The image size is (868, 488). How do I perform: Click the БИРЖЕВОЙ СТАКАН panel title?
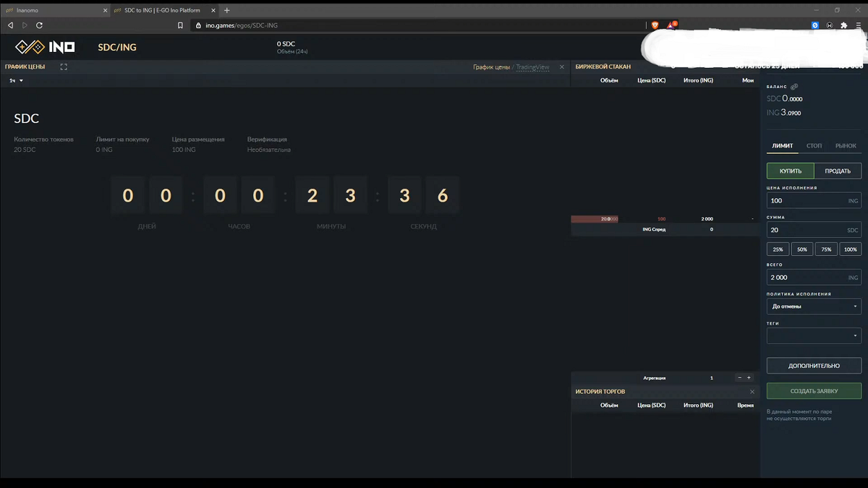pyautogui.click(x=603, y=67)
